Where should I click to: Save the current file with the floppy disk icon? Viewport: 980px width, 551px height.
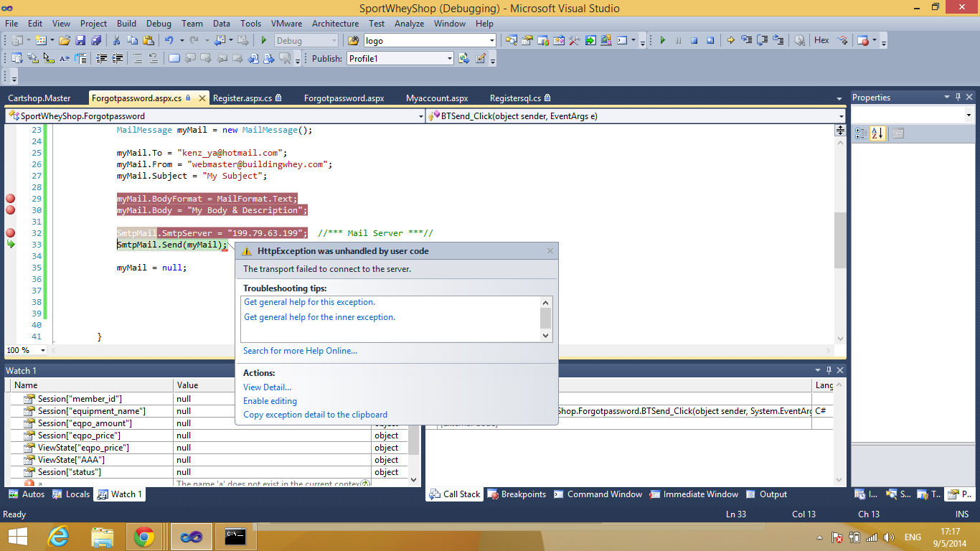[80, 41]
